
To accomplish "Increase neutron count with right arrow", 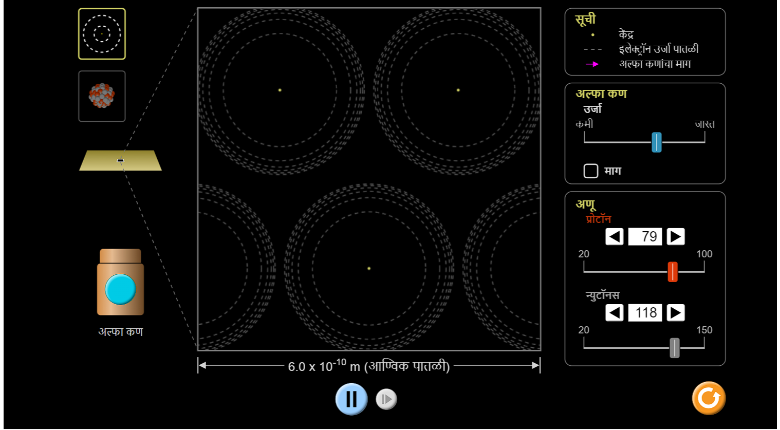I will tap(676, 312).
